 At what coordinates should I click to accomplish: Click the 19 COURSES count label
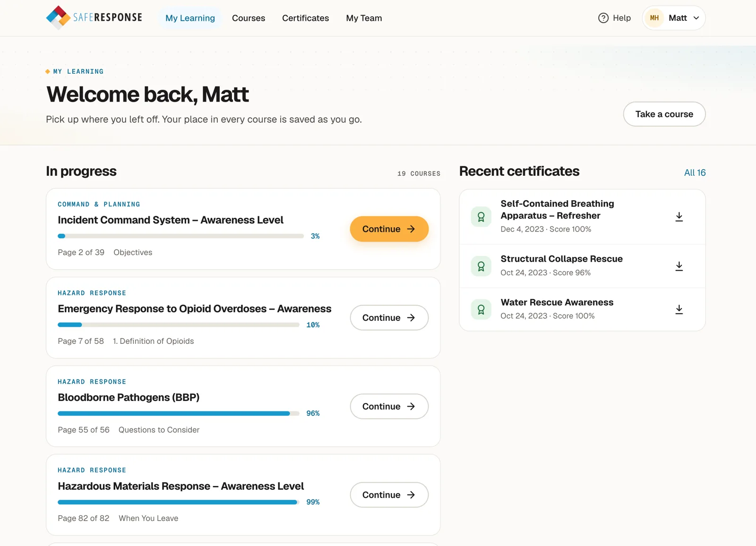click(x=419, y=173)
